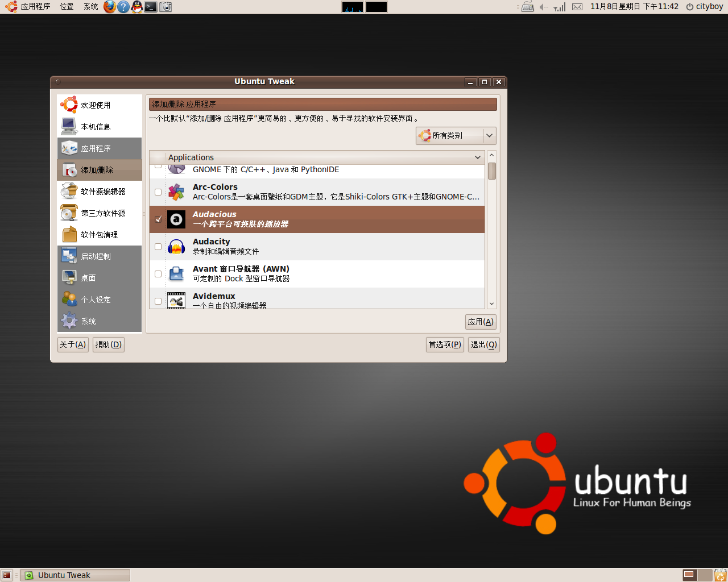Click the Arc-Colors app icon
Image resolution: width=728 pixels, height=582 pixels.
(176, 192)
